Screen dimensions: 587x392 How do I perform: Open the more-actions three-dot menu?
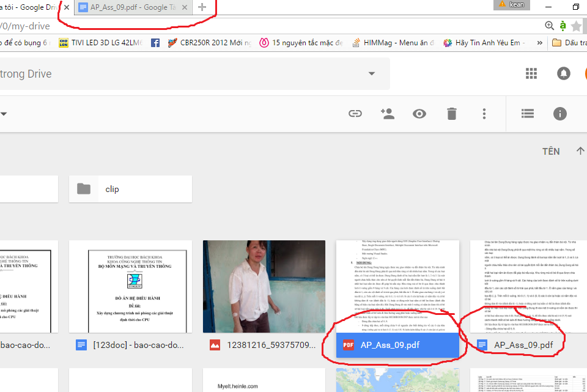[x=484, y=114]
